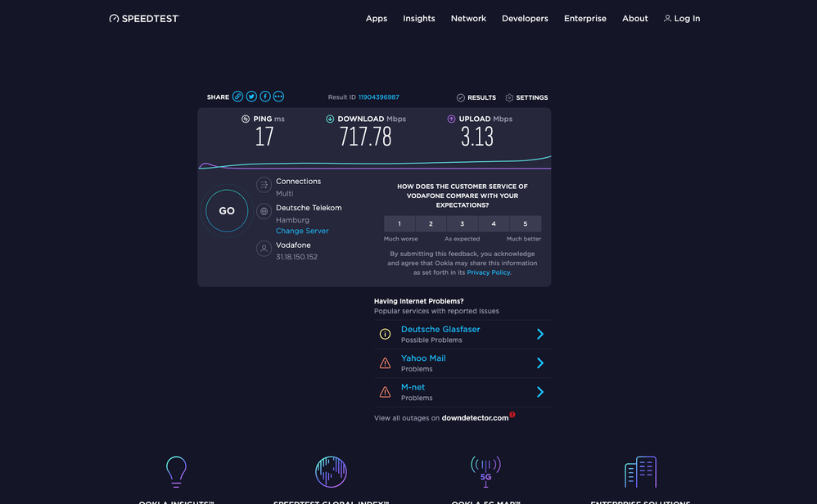Viewport: 817px width, 504px height.
Task: Click download value 717.78
Action: [365, 137]
